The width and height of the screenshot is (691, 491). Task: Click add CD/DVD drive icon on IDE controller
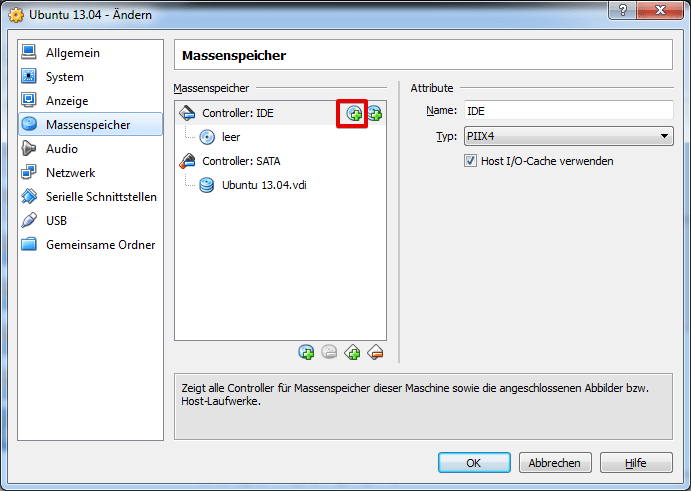point(353,114)
